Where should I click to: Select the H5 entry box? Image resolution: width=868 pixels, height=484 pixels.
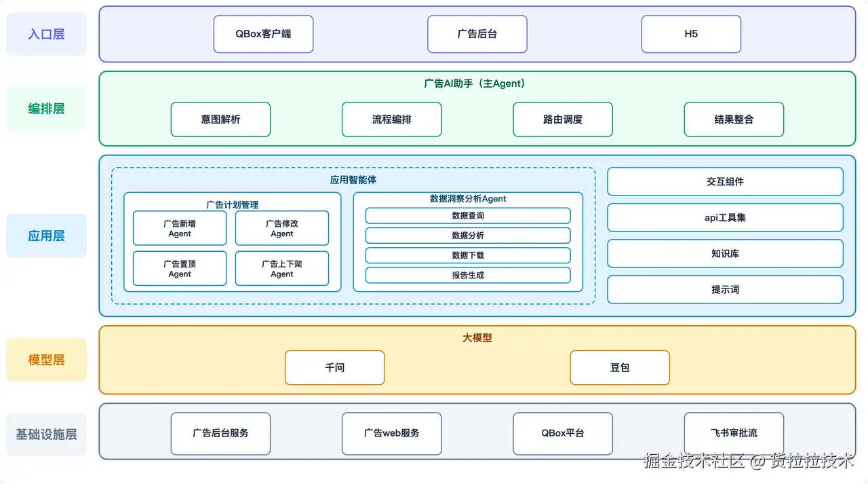pos(691,34)
